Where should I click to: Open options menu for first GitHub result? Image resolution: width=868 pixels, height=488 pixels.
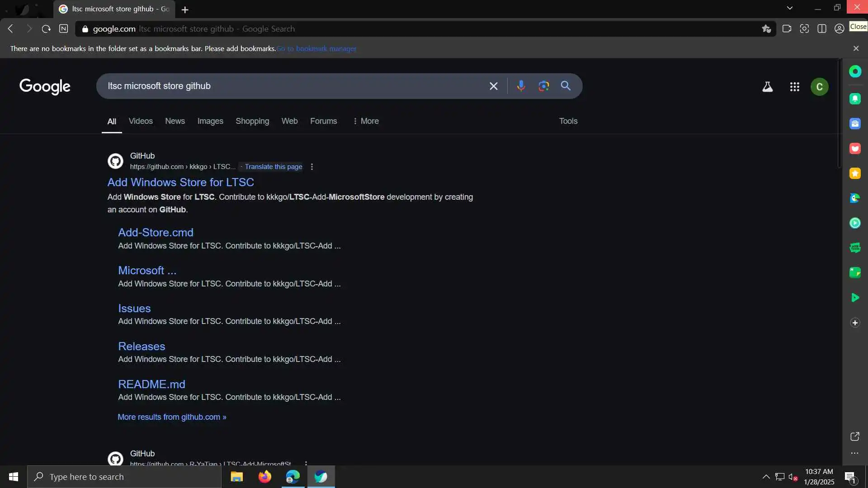[312, 167]
